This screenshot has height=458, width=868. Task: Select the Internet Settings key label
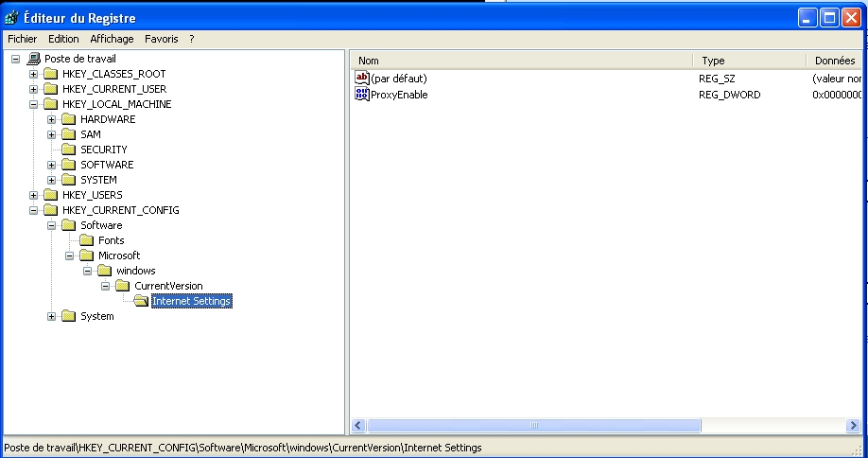[x=192, y=301]
